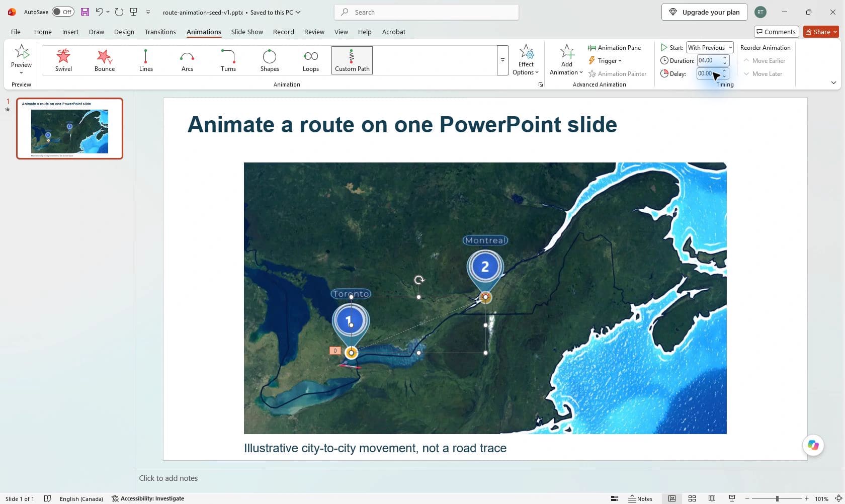Adjust the zoom slider handle
This screenshot has width=845, height=504.
click(777, 498)
